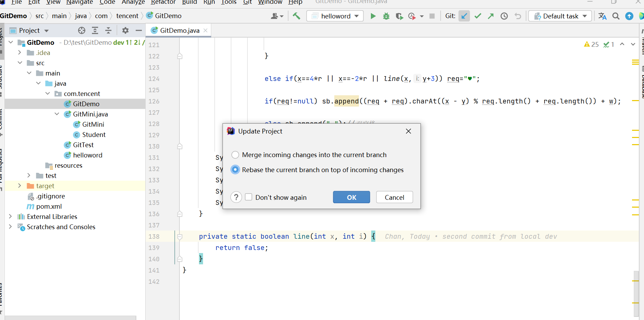Image resolution: width=644 pixels, height=320 pixels.
Task: Collapse the GitDemo root project node
Action: (x=11, y=42)
